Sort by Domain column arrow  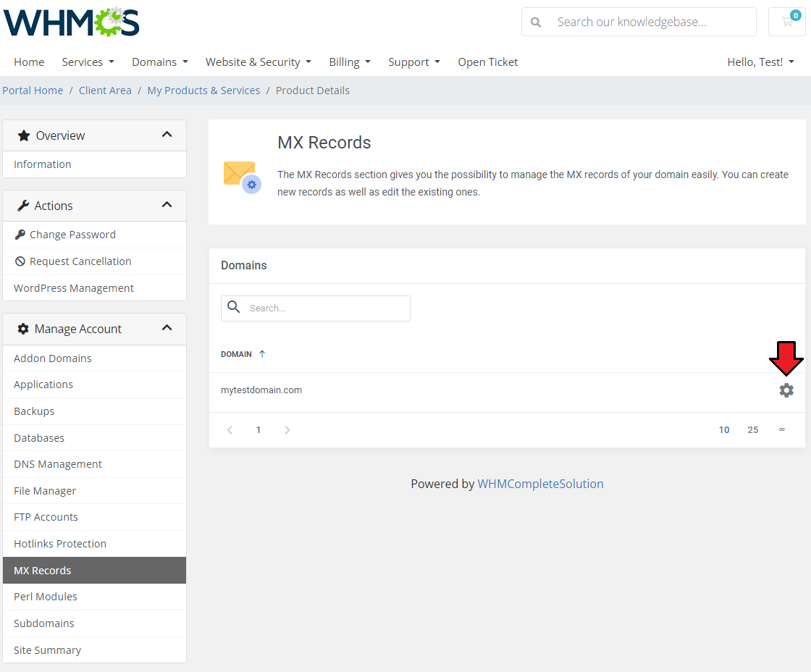coord(262,354)
